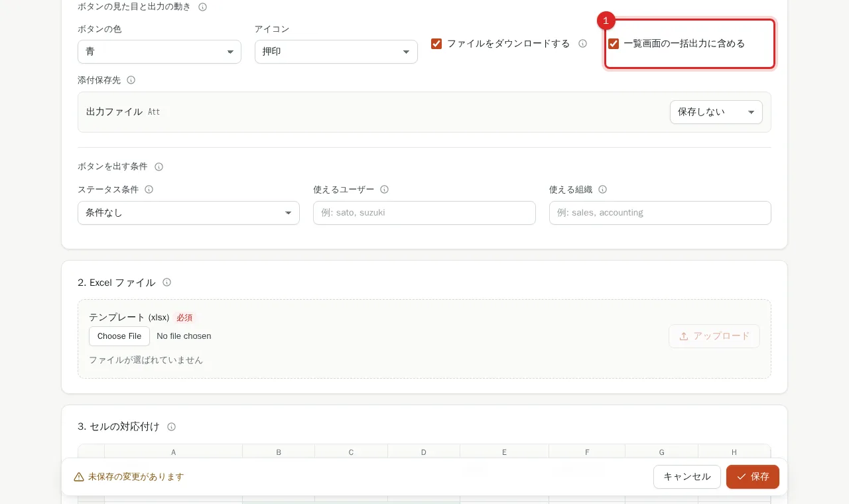This screenshot has height=504, width=849.
Task: Select column D header in cell grid
Action: tap(424, 452)
